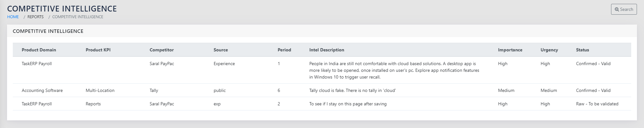Click the Experience source cell
The height and width of the screenshot is (128, 644).
[224, 64]
